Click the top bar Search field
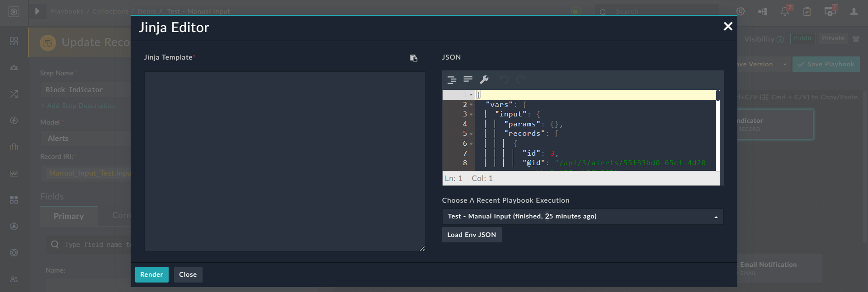The width and height of the screenshot is (868, 292). (x=656, y=12)
